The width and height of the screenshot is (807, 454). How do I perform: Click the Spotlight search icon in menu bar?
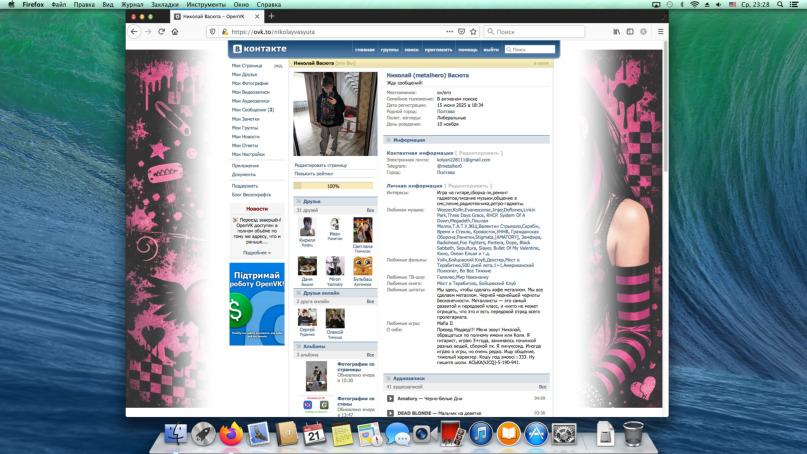(780, 4)
